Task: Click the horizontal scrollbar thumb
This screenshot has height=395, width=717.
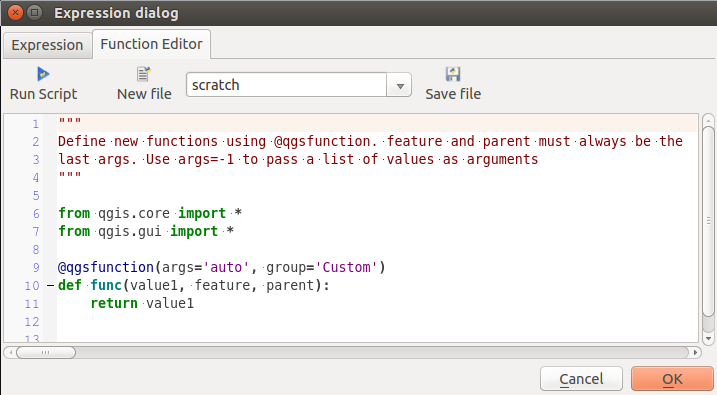Action: click(x=46, y=352)
